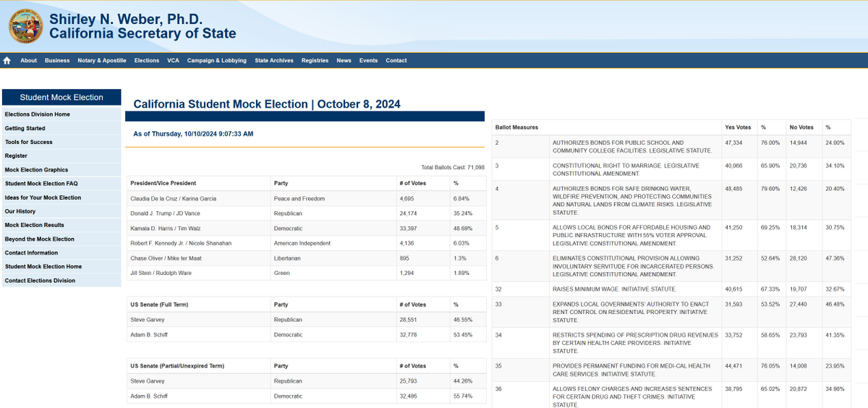Click the Student Mock Election sidebar header
This screenshot has height=408, width=868.
61,98
